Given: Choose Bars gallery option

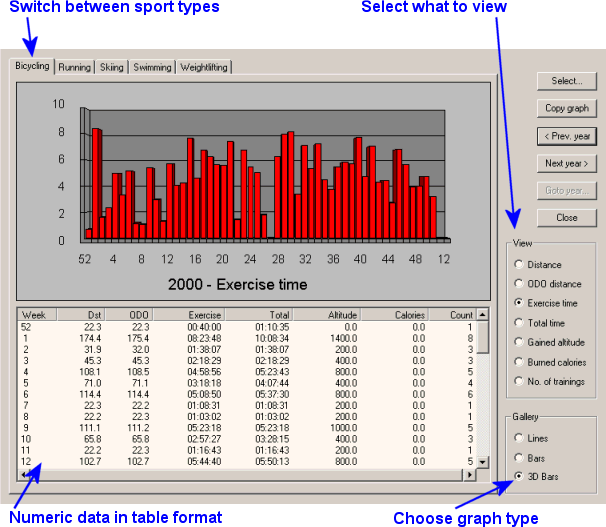Looking at the screenshot, I should click(518, 457).
